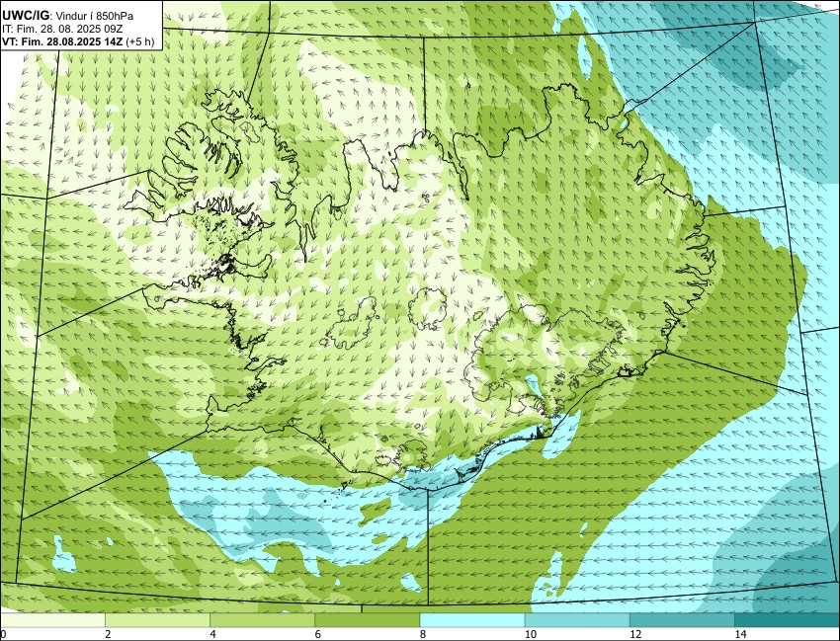The height and width of the screenshot is (641, 840).
Task: Click the 8-10 color legend segment
Action: point(472,620)
